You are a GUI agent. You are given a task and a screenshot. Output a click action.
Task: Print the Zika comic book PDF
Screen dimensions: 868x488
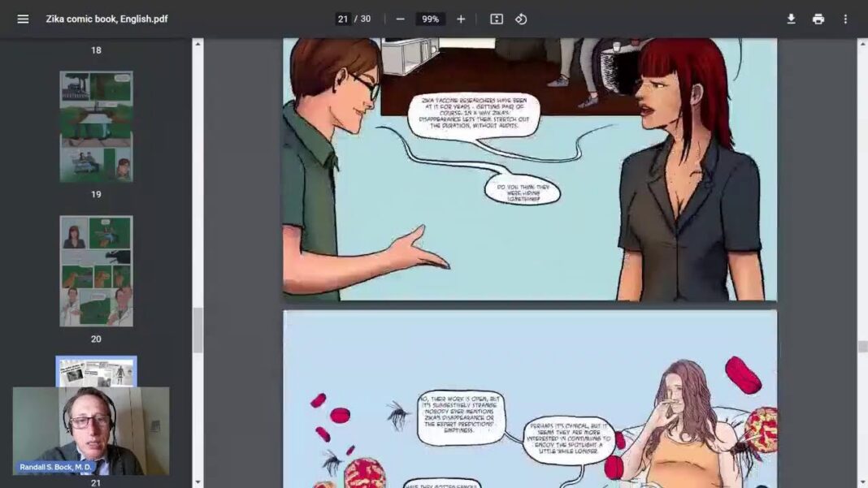pyautogui.click(x=818, y=19)
